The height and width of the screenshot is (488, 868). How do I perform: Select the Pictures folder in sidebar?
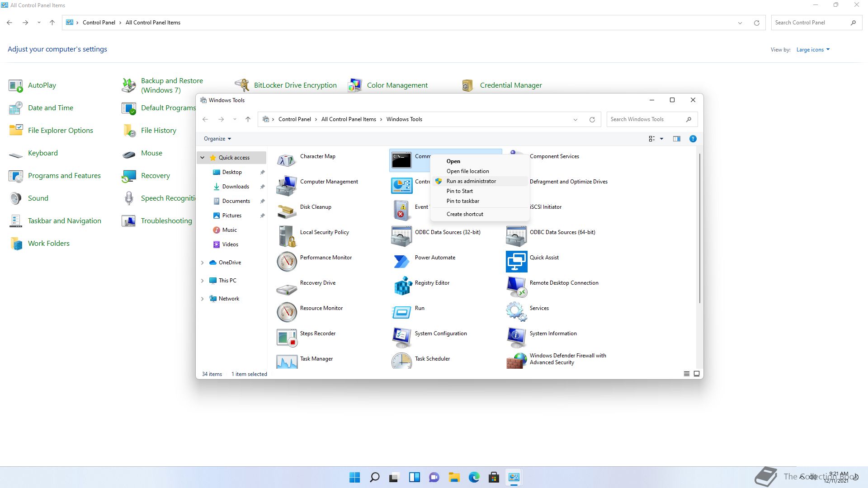pyautogui.click(x=231, y=216)
